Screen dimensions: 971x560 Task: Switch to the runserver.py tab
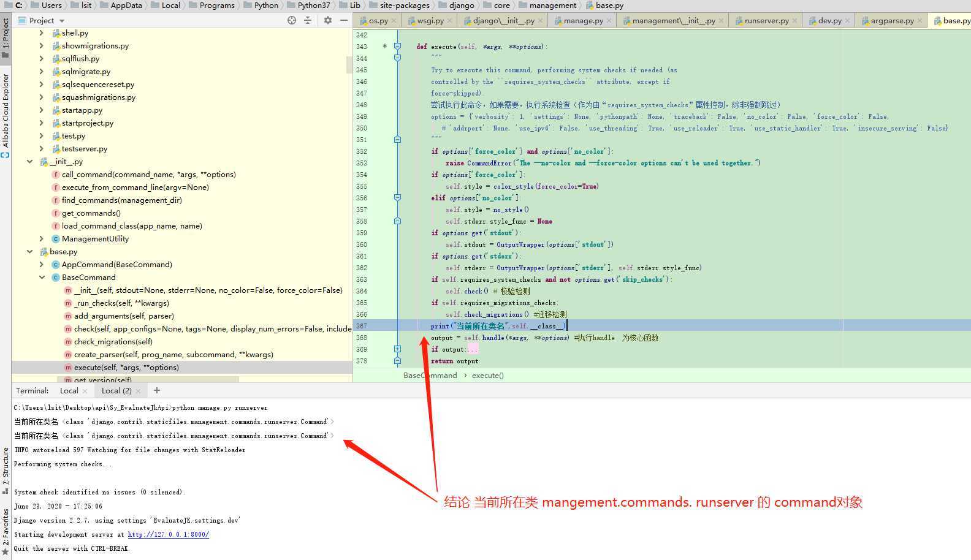click(766, 21)
